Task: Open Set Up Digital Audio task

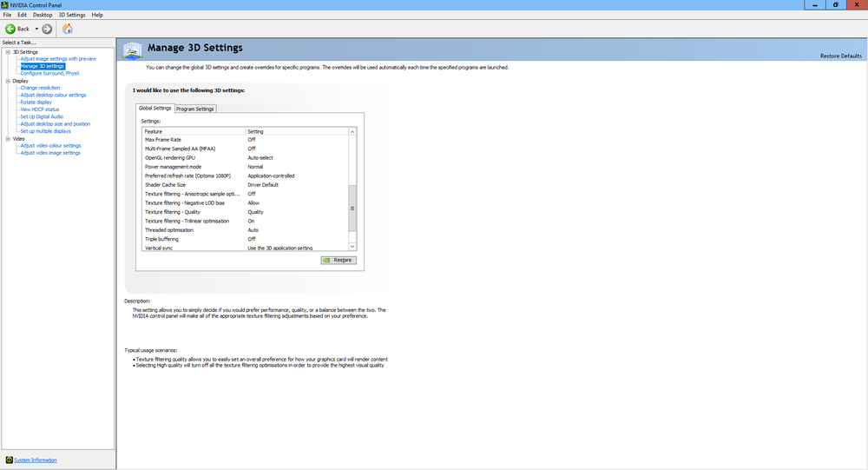Action: point(42,116)
